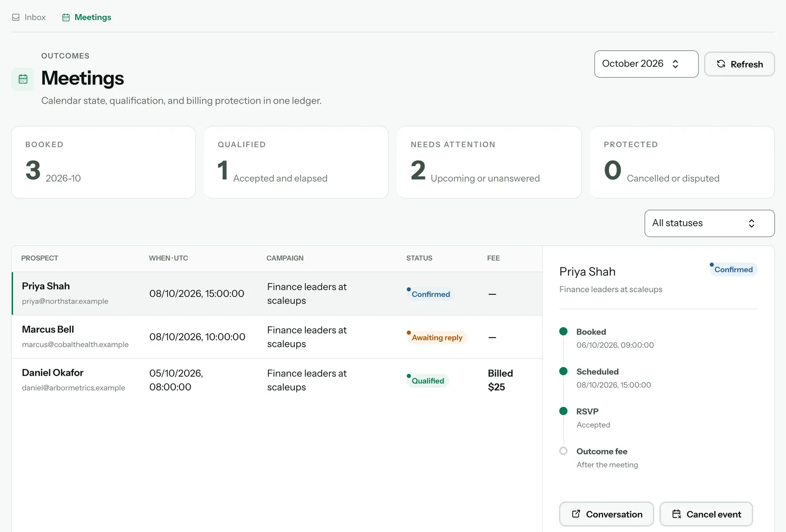
Task: Click the Confirmed badge in detail panel
Action: pyautogui.click(x=733, y=269)
